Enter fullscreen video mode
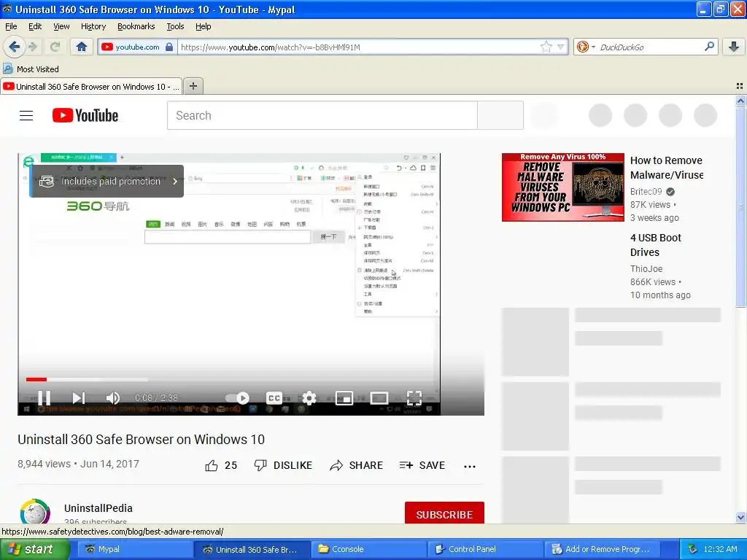This screenshot has width=747, height=560. pos(414,397)
